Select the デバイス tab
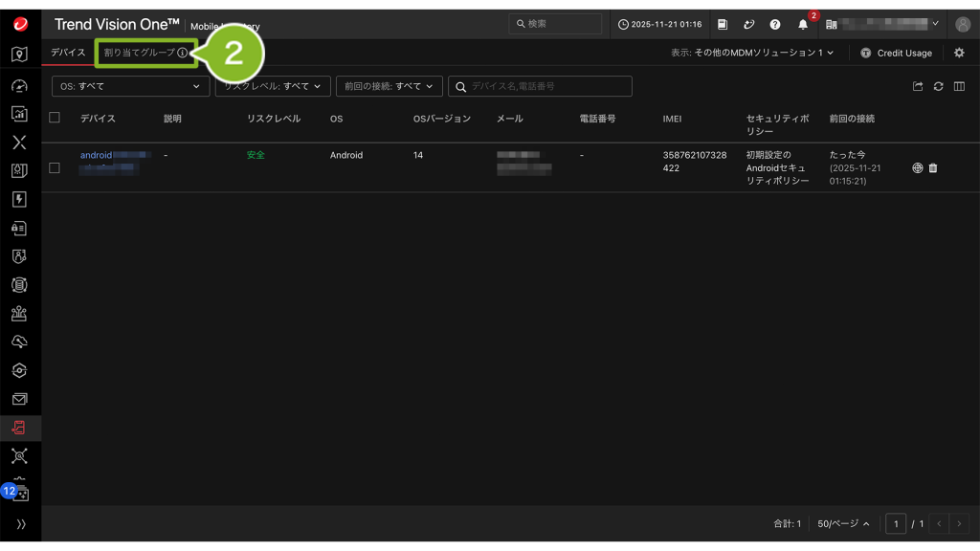Screen dimensions: 980x551 click(68, 53)
